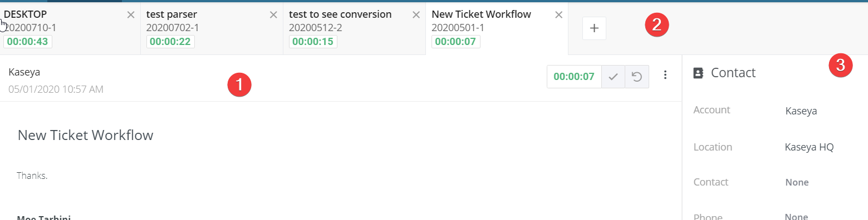Select the Kaseya account value
The width and height of the screenshot is (868, 220).
801,111
